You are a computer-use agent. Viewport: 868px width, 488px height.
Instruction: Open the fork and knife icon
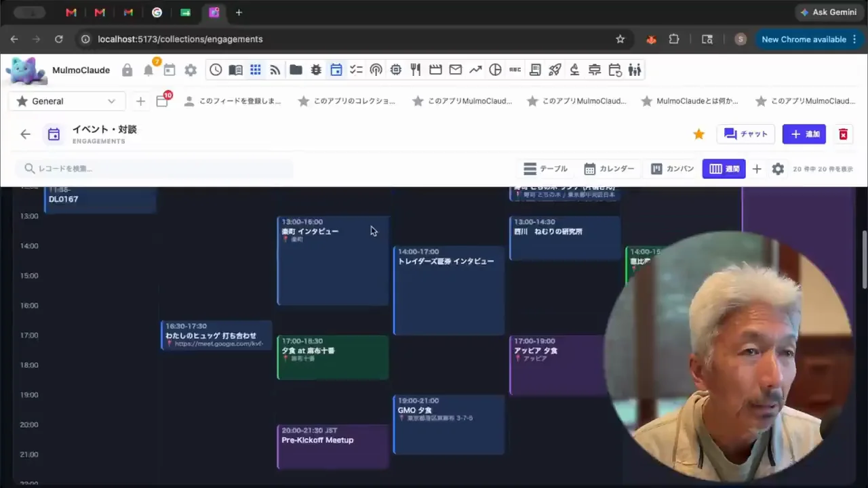click(x=416, y=70)
